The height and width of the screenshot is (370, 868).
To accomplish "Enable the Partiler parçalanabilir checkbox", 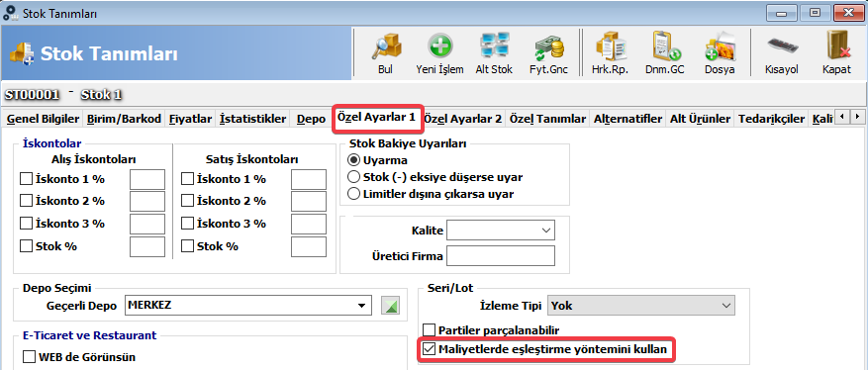I will 429,330.
